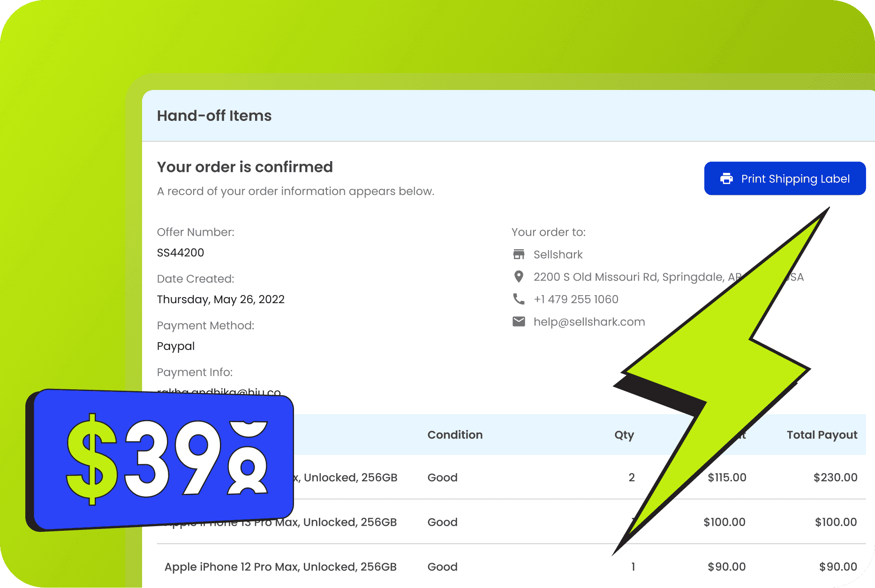Viewport: 875px width, 588px height.
Task: Click Apple iPhone 12 Pro Max, Unlocked, 256GB row
Action: 511,566
